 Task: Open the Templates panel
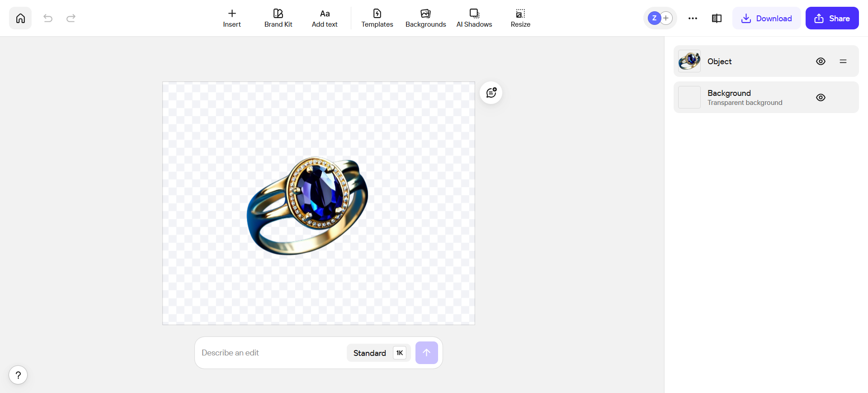(377, 18)
